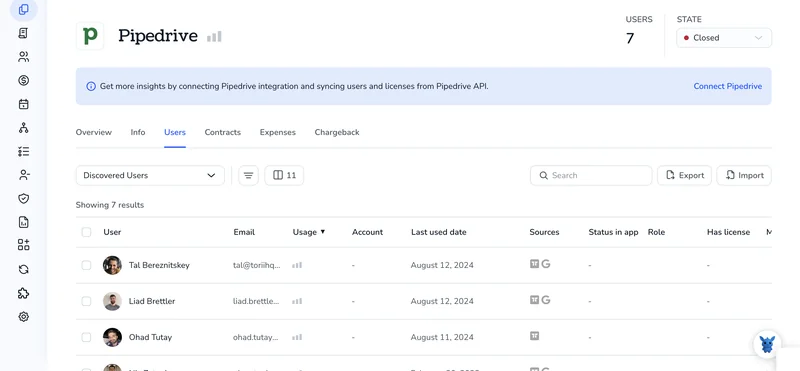800x371 pixels.
Task: Click the info icon in the banner
Action: 91,86
